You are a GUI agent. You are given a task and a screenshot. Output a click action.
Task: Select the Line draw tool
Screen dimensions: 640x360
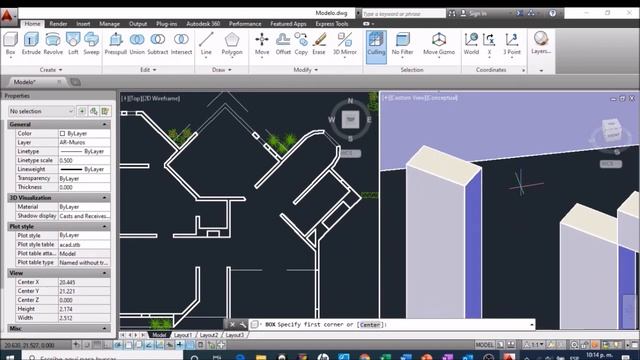pyautogui.click(x=206, y=44)
